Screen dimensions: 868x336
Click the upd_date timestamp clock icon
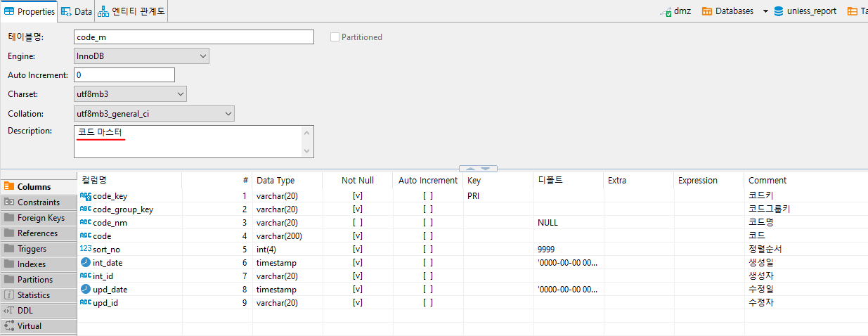[x=86, y=290]
